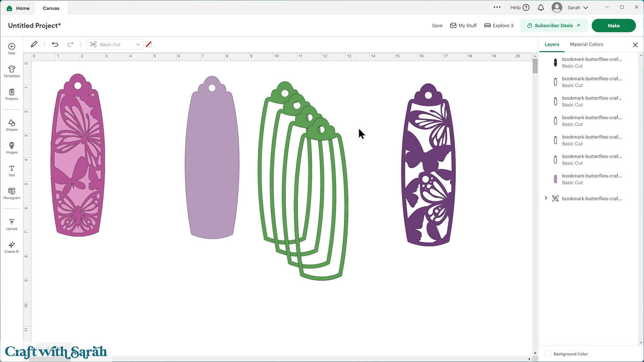Open the operation color swatch with red slash
Image resolution: width=644 pixels, height=362 pixels.
coord(149,44)
